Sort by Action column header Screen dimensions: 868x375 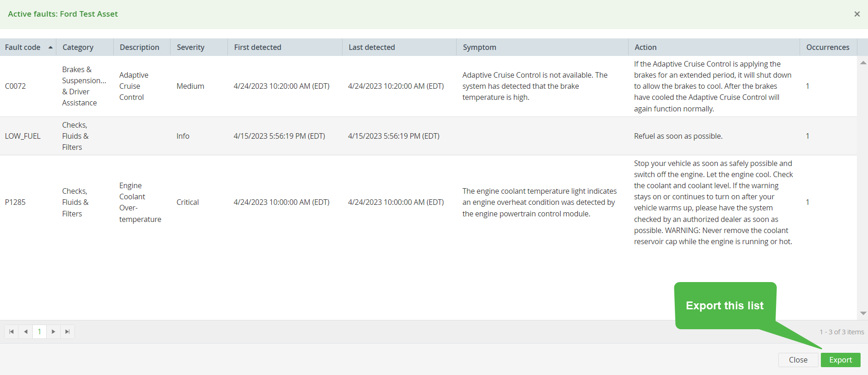[x=645, y=47]
